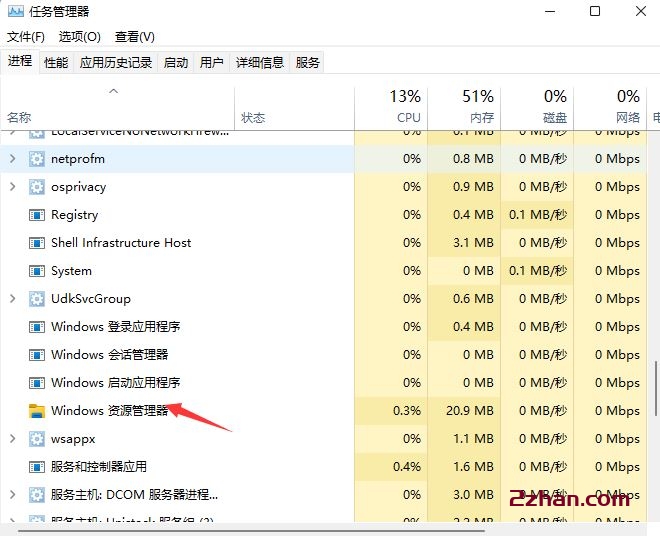
Task: Click the Task Manager title bar icon
Action: [16, 11]
